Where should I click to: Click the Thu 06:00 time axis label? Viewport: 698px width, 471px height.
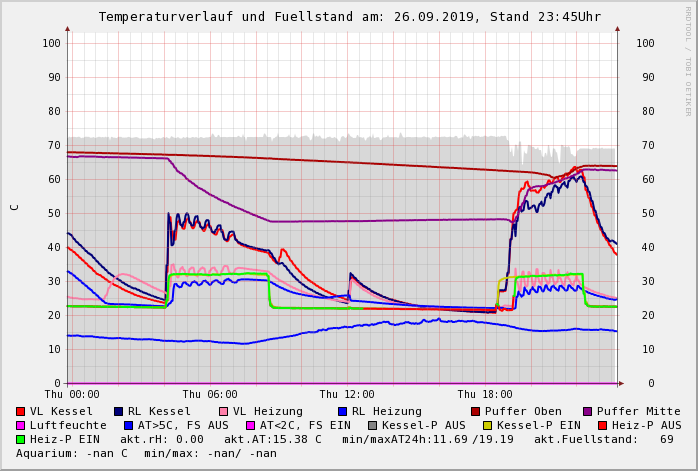210,394
